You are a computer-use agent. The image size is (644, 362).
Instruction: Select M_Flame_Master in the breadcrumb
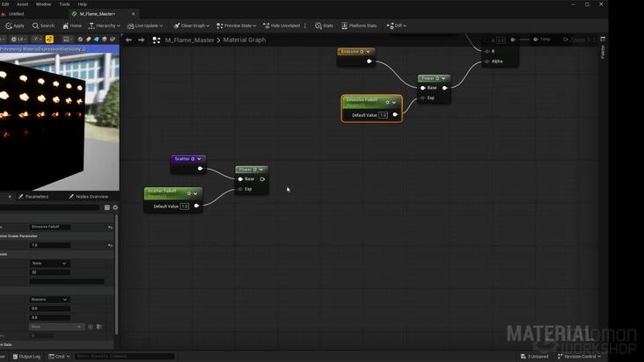(190, 40)
